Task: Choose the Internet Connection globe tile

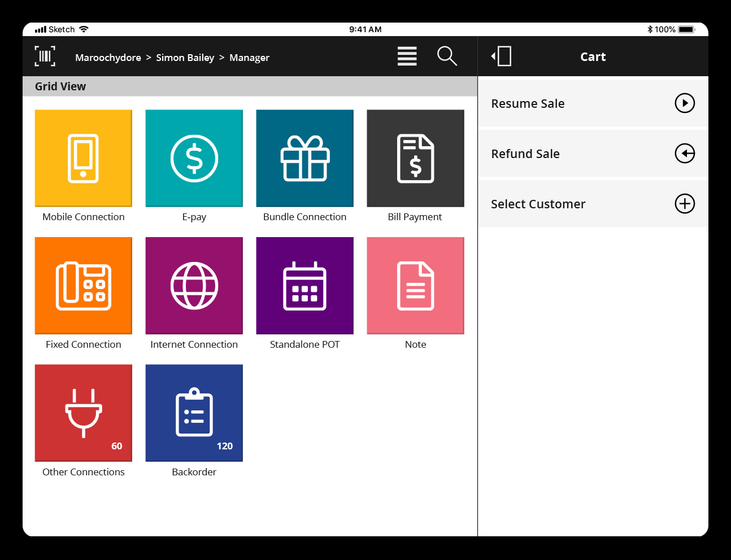Action: 194,286
